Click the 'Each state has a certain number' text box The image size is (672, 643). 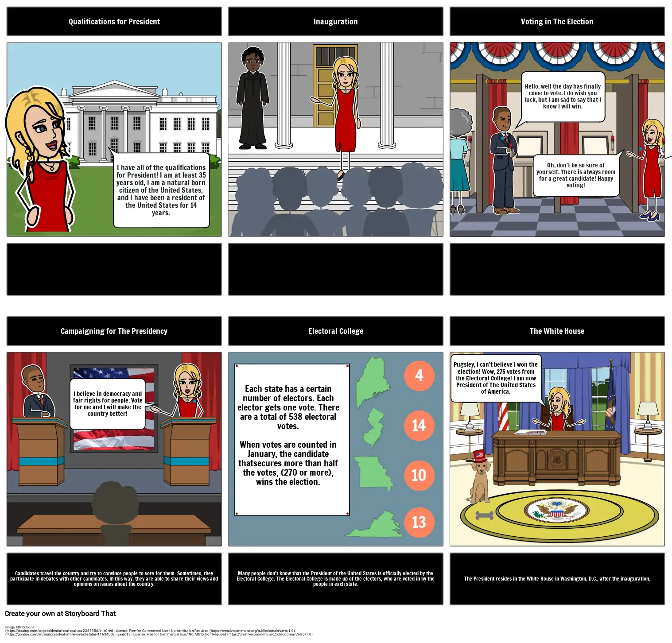pos(292,440)
